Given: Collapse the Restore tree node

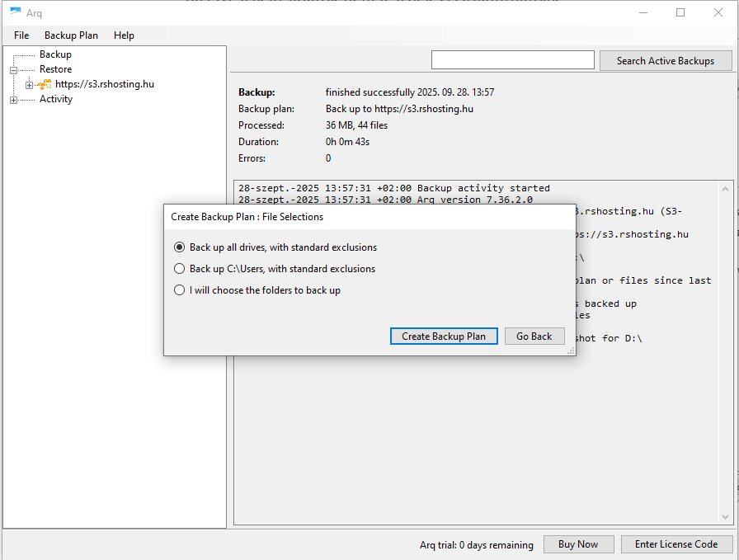Looking at the screenshot, I should point(13,70).
